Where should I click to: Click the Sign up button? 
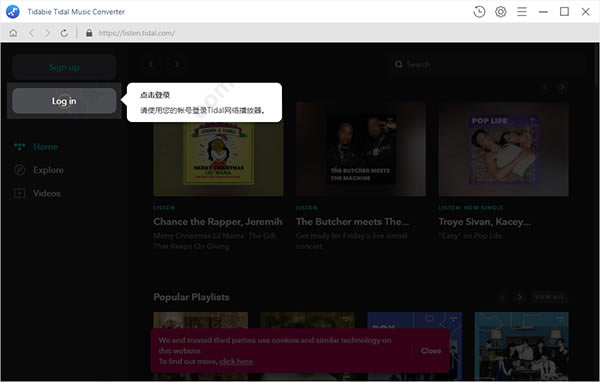pyautogui.click(x=64, y=67)
